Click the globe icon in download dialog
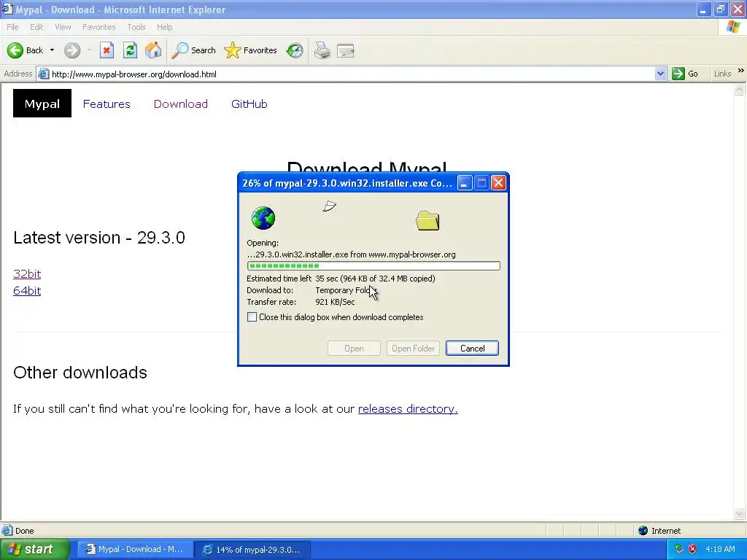Image resolution: width=747 pixels, height=560 pixels. (x=263, y=218)
